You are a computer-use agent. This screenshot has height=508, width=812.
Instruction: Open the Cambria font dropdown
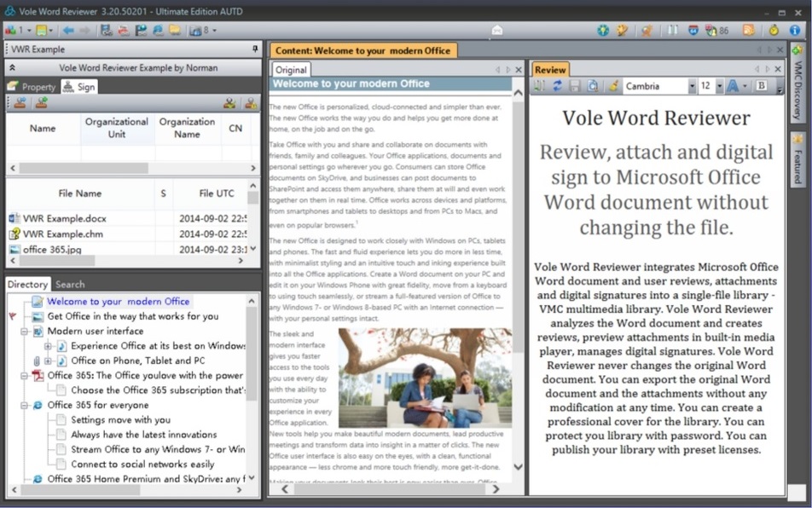pyautogui.click(x=692, y=86)
